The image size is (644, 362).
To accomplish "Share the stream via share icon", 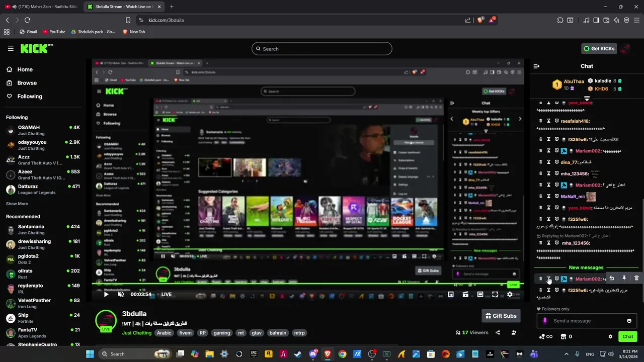I will click(498, 332).
